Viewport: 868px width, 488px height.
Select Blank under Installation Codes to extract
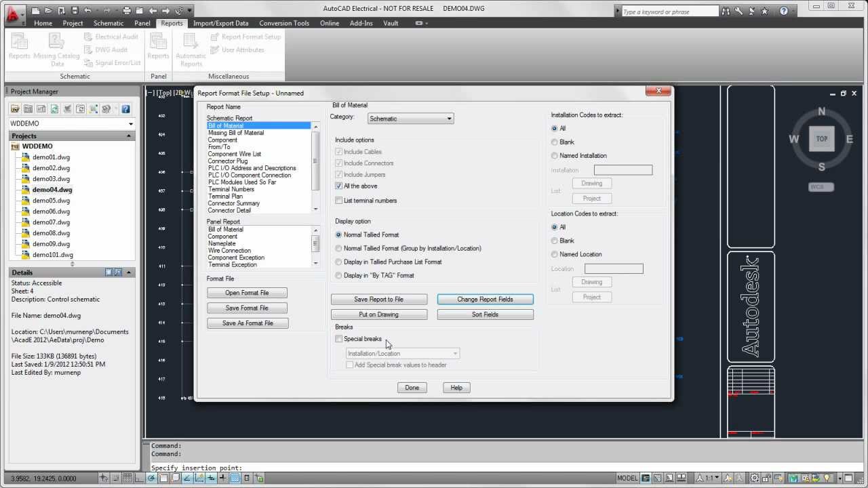[555, 142]
